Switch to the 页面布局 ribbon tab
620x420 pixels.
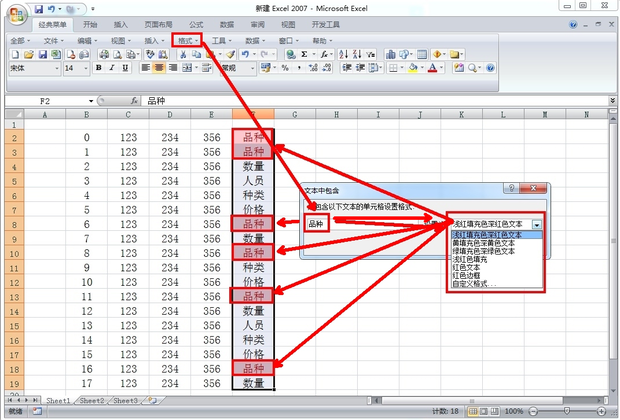(158, 23)
